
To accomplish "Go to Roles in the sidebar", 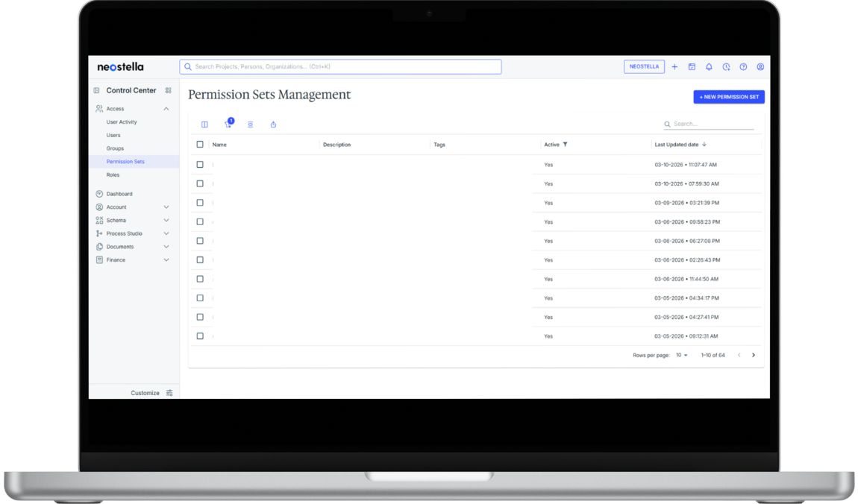I will click(x=113, y=175).
